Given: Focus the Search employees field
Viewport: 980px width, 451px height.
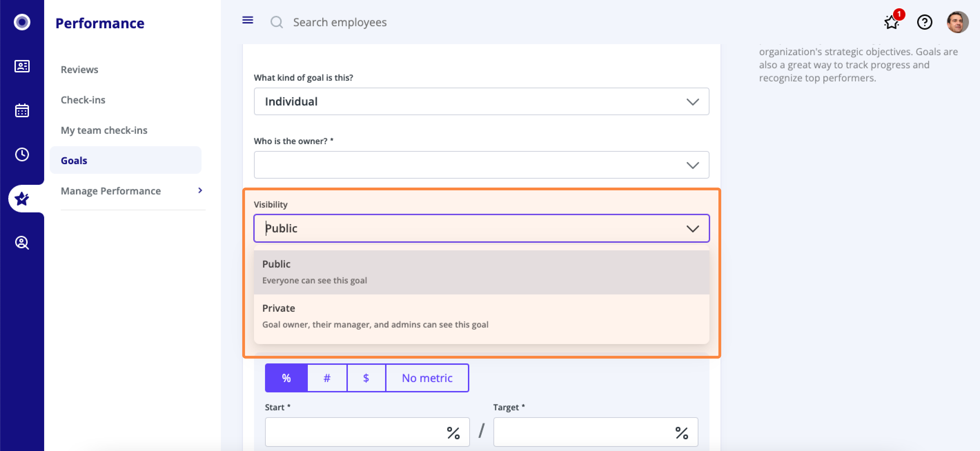Looking at the screenshot, I should click(340, 22).
